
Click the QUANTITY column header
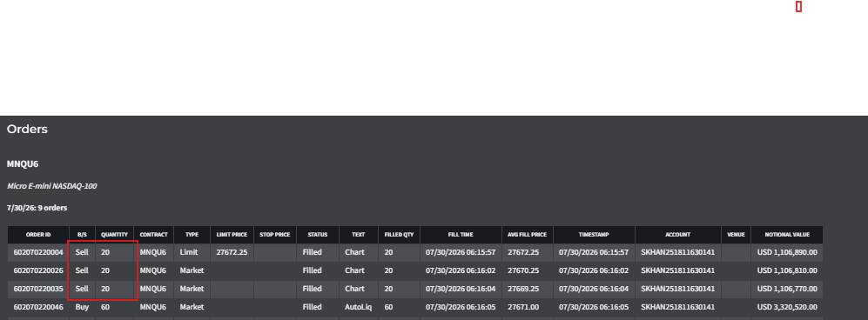(114, 235)
